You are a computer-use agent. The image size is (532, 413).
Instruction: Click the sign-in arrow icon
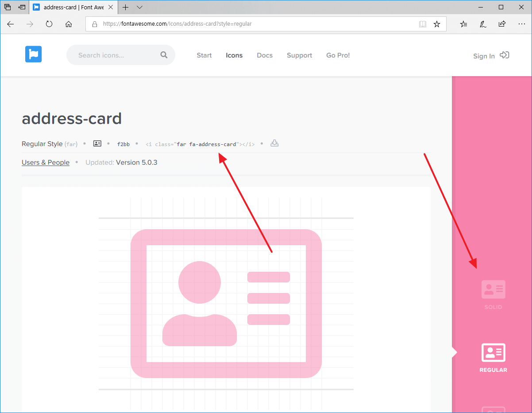505,55
